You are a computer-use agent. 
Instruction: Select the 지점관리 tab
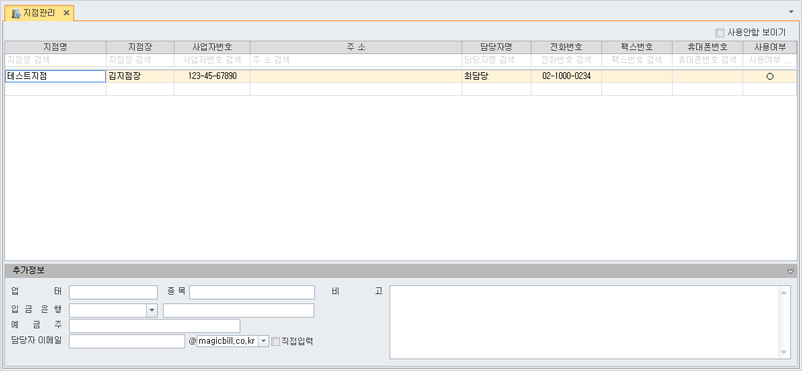click(x=40, y=12)
